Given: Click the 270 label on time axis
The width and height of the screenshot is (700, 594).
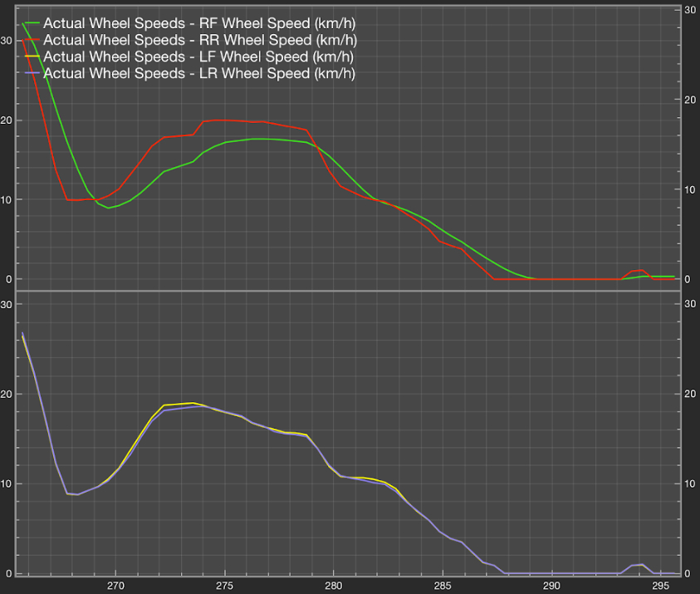Looking at the screenshot, I should click(x=115, y=586).
